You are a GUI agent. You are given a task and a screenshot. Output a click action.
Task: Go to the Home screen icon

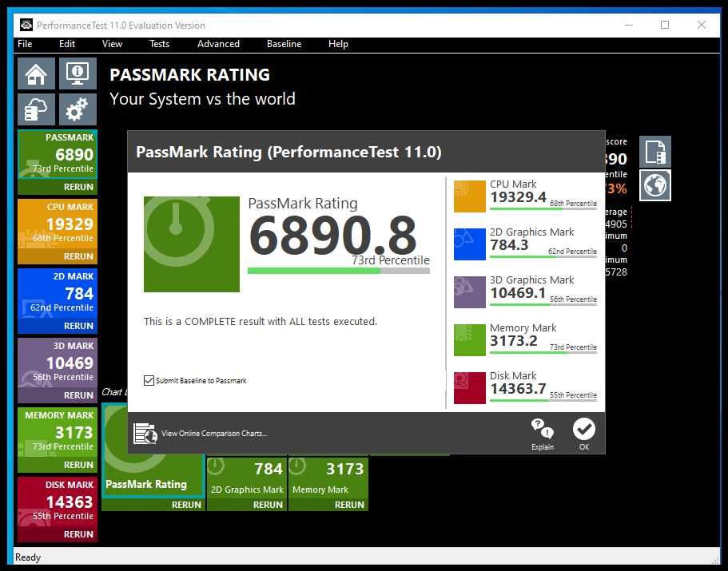pyautogui.click(x=36, y=73)
